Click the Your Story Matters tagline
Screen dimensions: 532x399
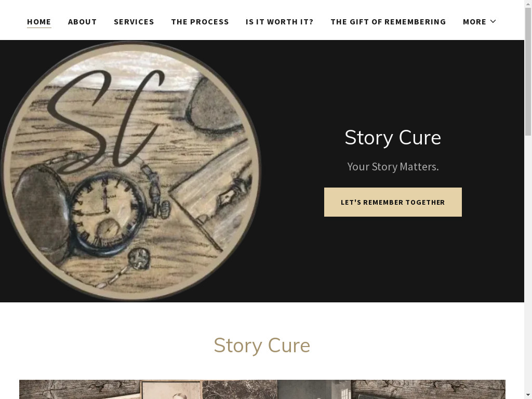393,167
